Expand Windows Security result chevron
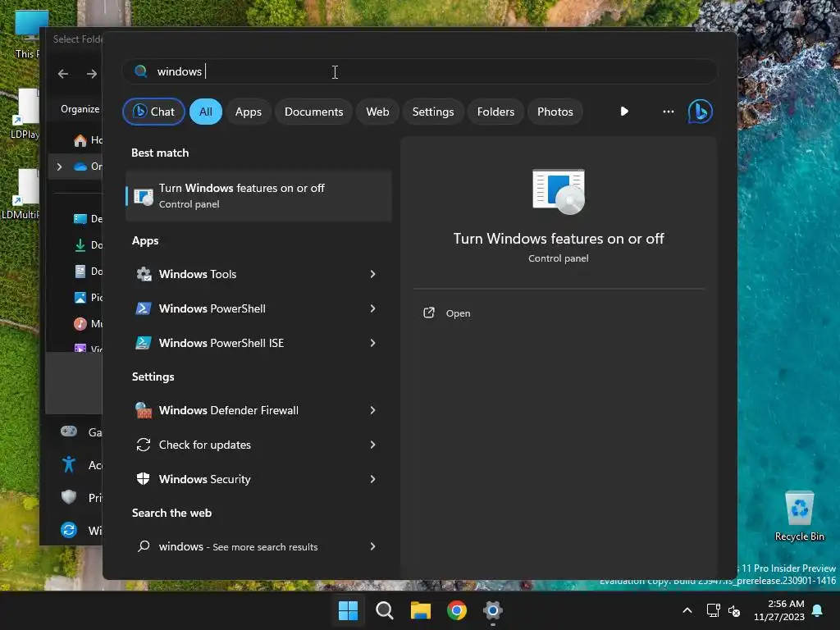840x630 pixels. coord(373,479)
